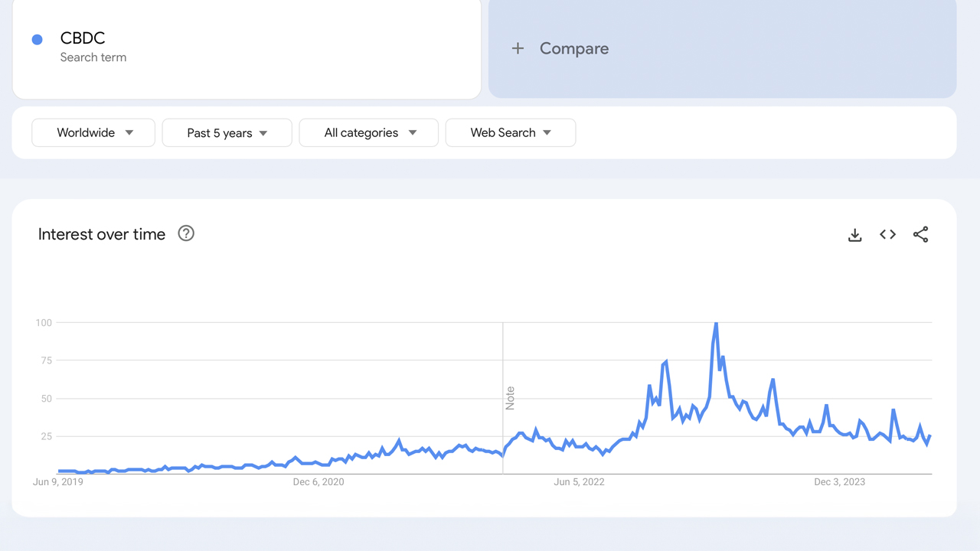Image resolution: width=980 pixels, height=551 pixels.
Task: Click the chart's highest peak at 100
Action: pos(716,323)
